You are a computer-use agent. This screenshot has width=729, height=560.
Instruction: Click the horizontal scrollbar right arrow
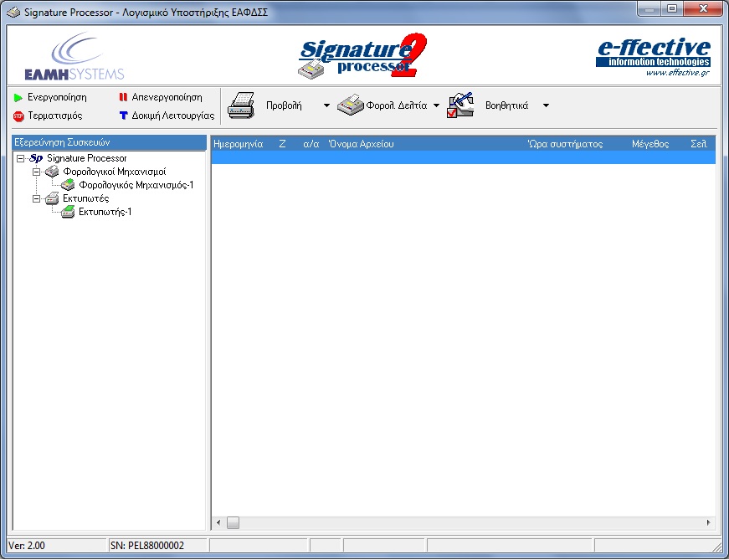click(x=708, y=523)
